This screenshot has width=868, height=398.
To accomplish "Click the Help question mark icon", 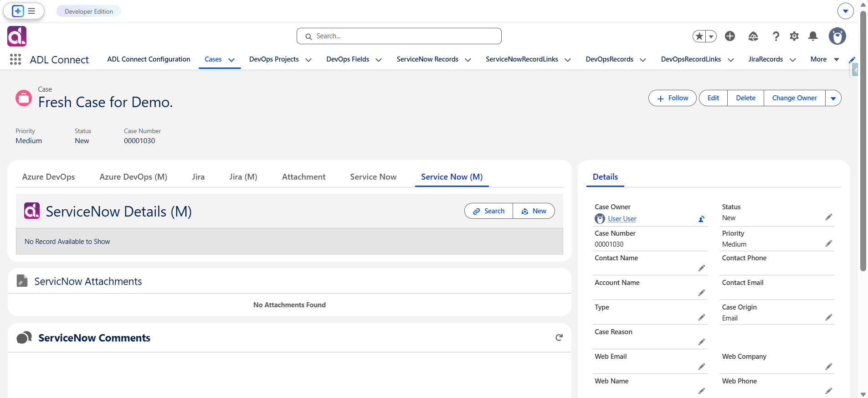I will (x=776, y=36).
